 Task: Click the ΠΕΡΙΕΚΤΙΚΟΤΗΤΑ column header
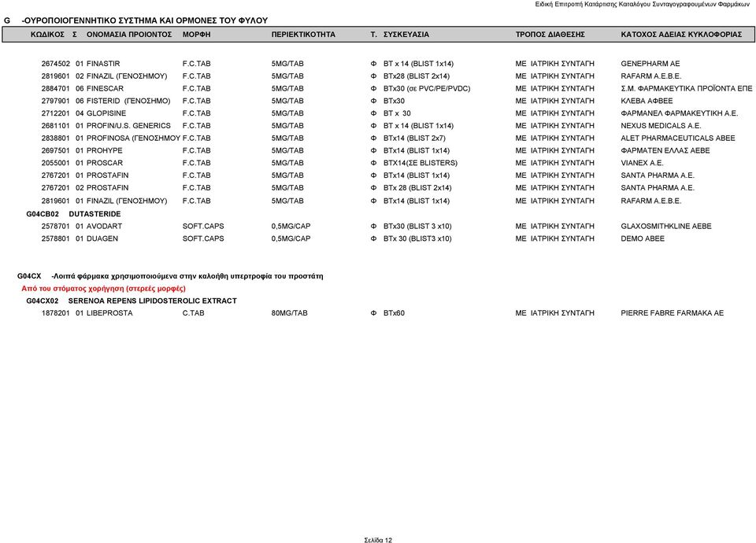click(303, 35)
